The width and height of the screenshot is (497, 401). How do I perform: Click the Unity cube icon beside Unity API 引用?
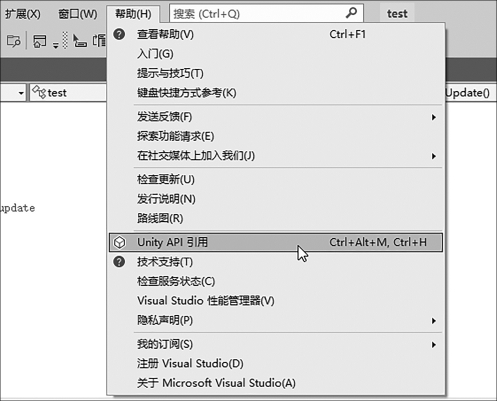[119, 242]
